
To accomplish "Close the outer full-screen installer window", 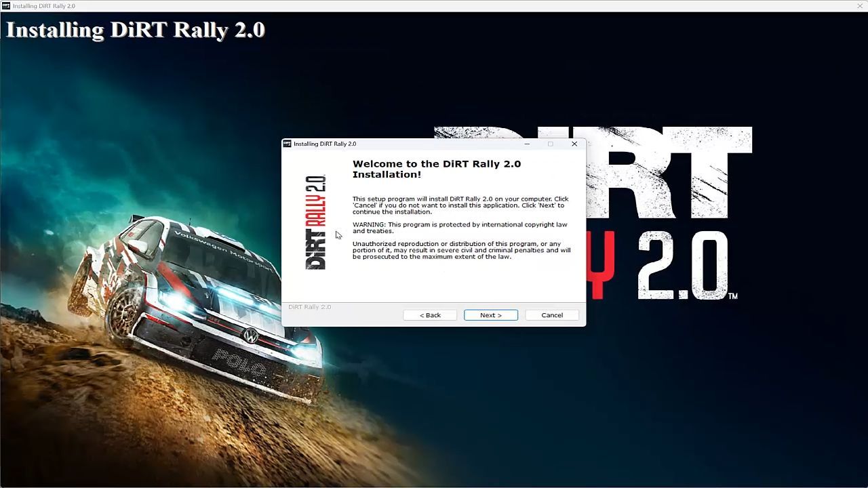I will pyautogui.click(x=860, y=6).
